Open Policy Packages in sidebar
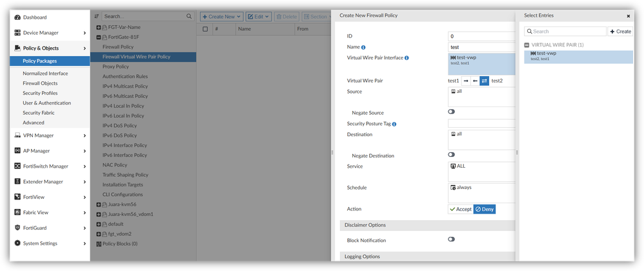The height and width of the screenshot is (271, 644). point(50,61)
